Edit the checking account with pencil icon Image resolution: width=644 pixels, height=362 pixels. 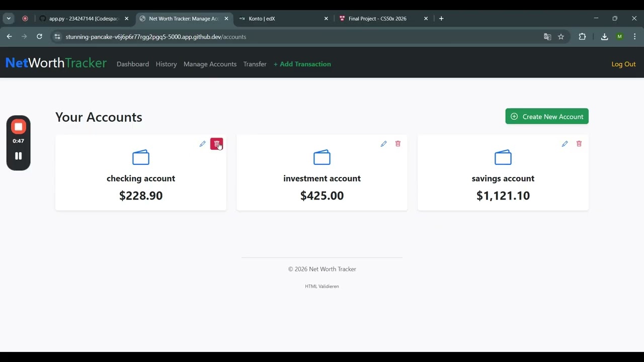pyautogui.click(x=202, y=144)
